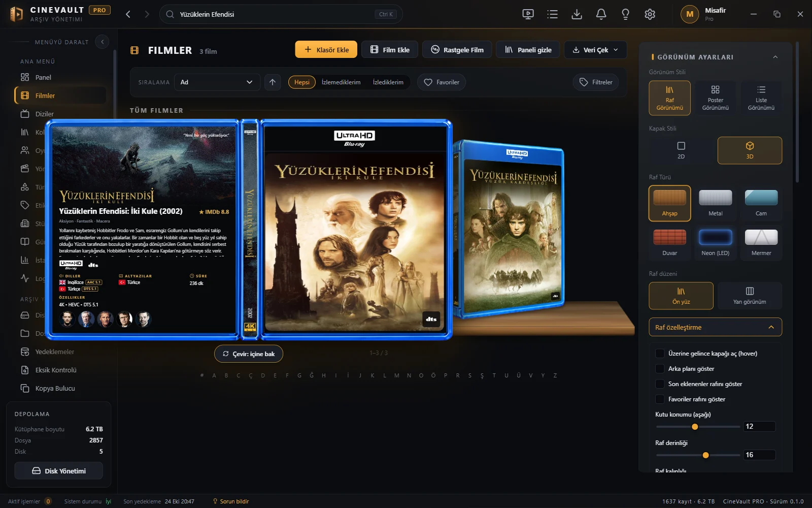The image size is (812, 508).
Task: Click the Disk Yönetimi button
Action: (59, 470)
